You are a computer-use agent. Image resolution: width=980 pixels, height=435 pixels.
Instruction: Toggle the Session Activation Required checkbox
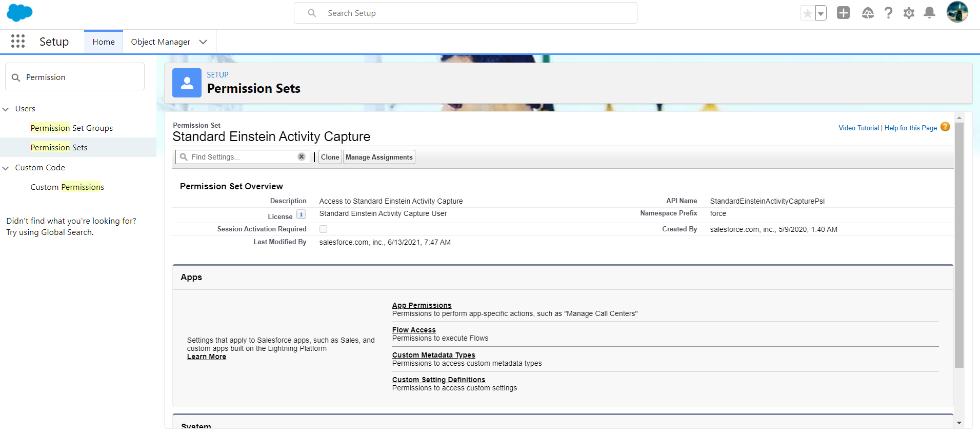pyautogui.click(x=323, y=229)
